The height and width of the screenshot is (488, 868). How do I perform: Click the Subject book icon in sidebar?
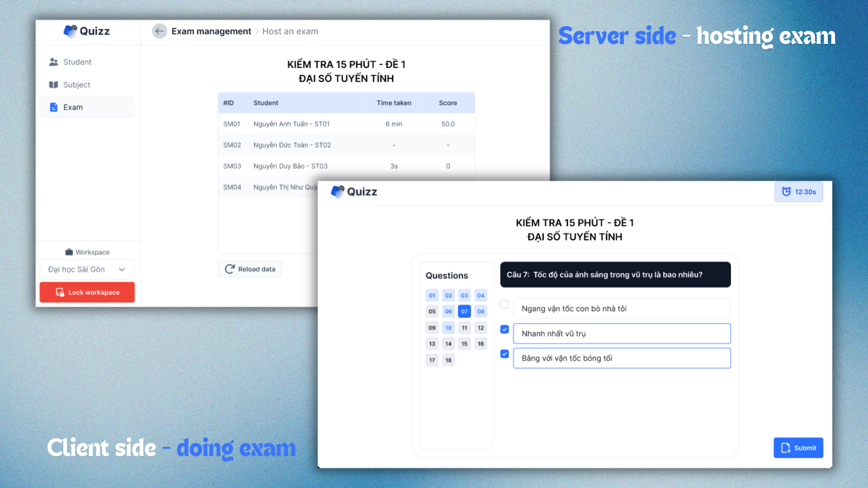coord(53,85)
